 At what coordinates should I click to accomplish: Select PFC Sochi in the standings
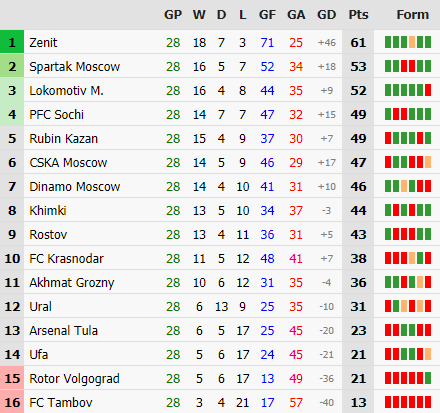(56, 115)
